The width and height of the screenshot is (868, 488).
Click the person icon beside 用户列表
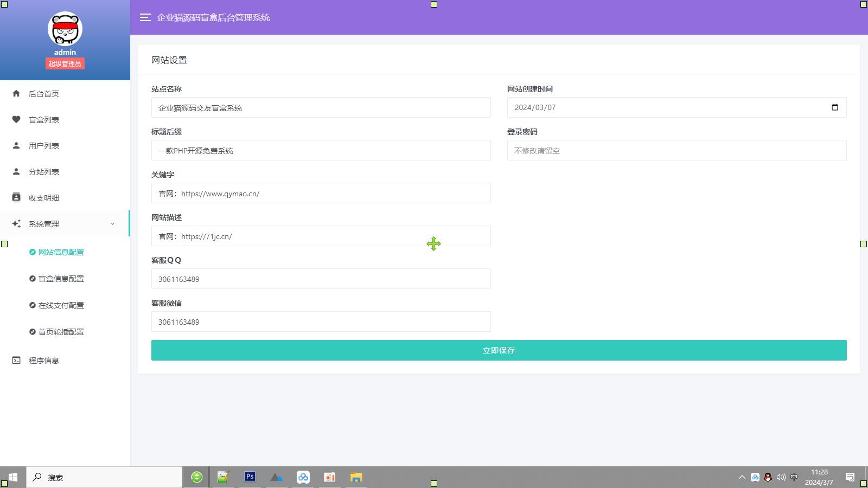(x=16, y=145)
